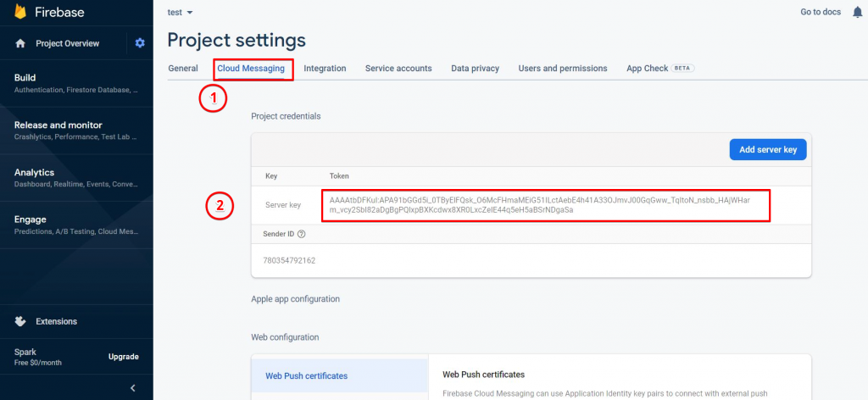Click the Apple app configuration heading

pos(295,299)
